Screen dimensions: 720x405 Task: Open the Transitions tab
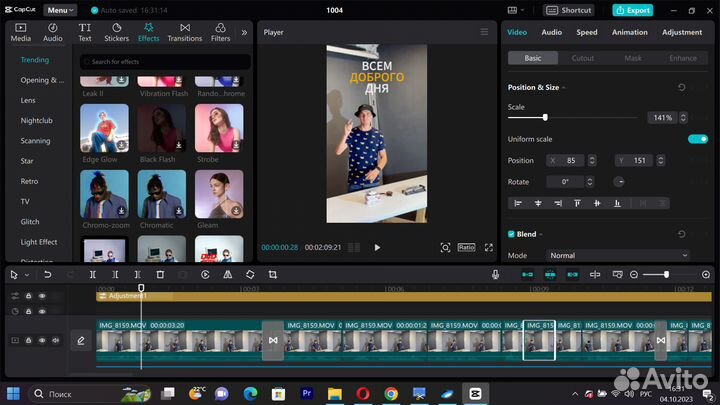tap(185, 33)
